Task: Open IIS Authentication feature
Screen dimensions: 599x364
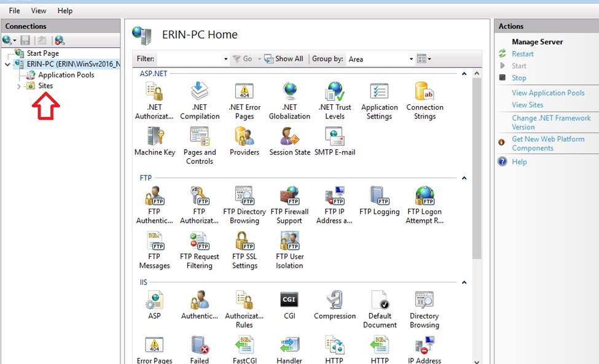Action: click(200, 305)
